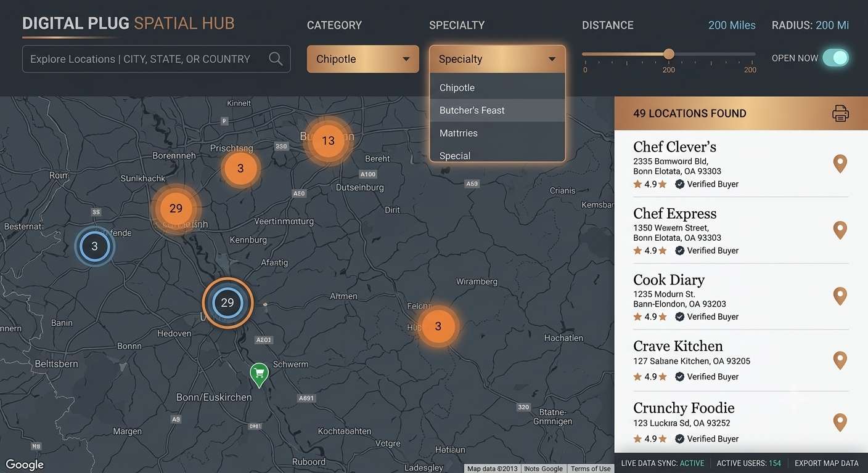Click the search magnifier icon
Viewport: 868px width, 473px height.
[x=276, y=59]
